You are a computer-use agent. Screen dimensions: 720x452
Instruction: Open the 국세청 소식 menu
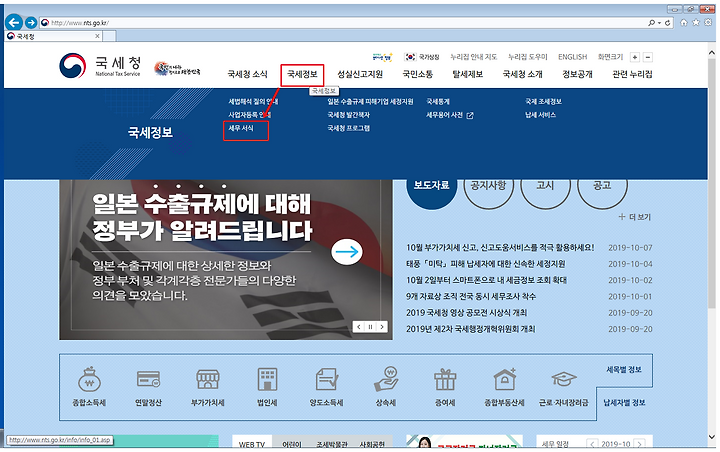(248, 74)
